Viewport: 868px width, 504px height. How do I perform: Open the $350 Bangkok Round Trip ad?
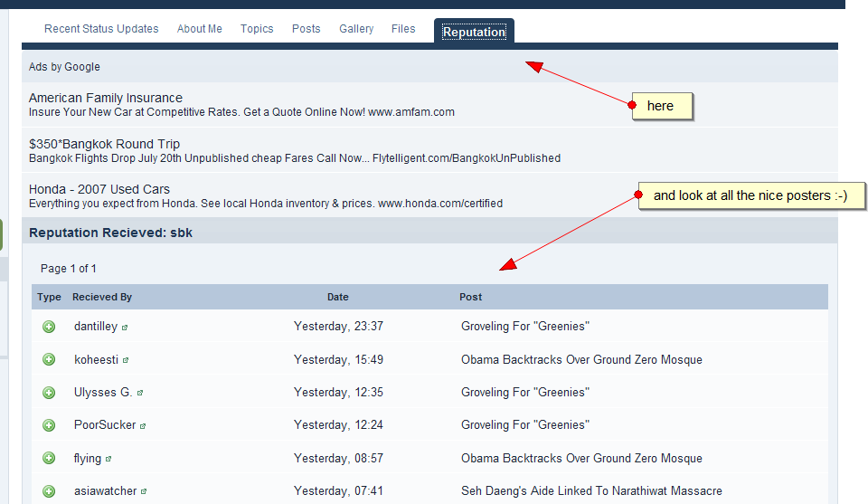click(104, 144)
